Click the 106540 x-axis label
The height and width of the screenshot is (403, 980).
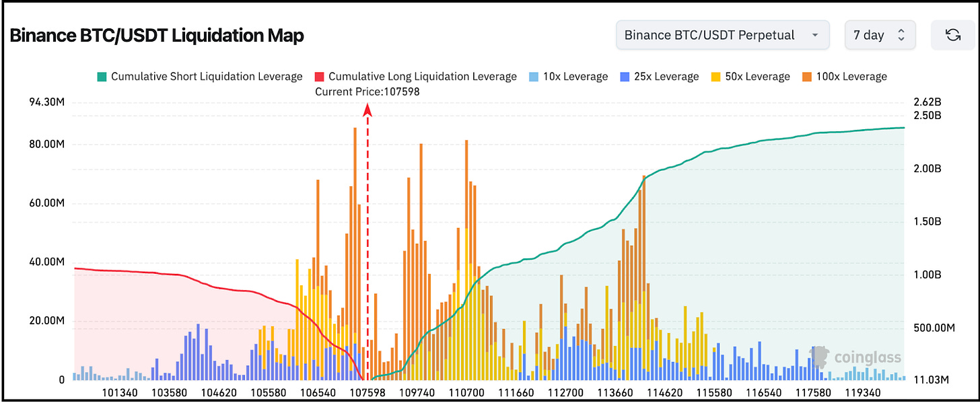click(x=318, y=392)
